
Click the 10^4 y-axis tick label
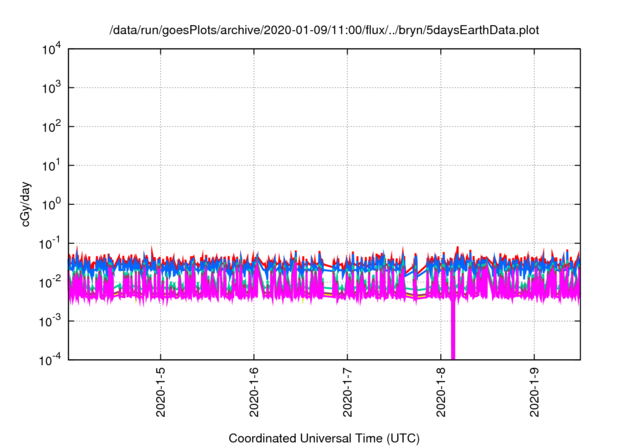click(51, 49)
